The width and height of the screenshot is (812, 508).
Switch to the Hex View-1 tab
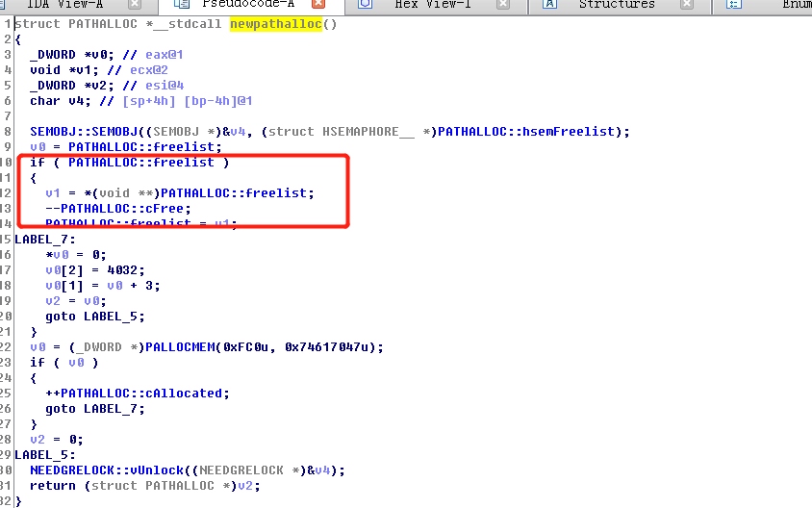coord(433,4)
